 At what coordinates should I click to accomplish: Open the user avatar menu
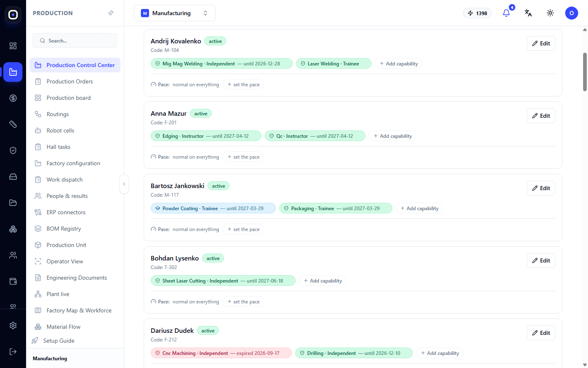[572, 13]
